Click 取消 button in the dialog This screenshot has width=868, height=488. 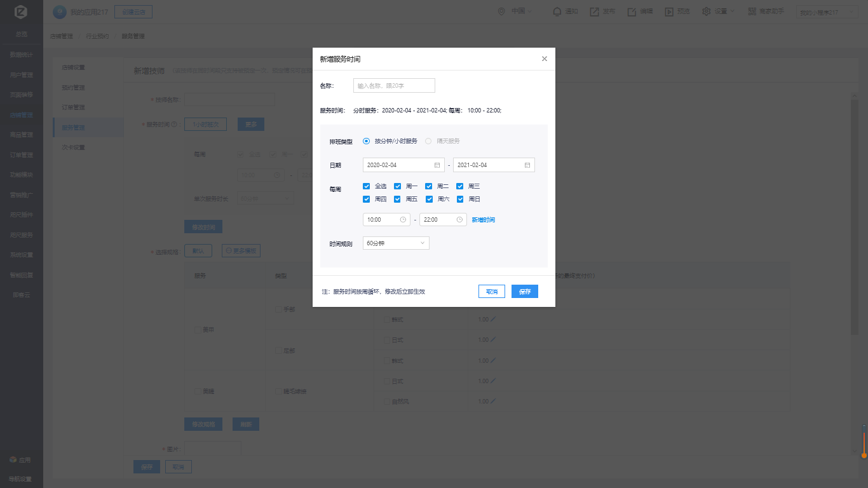point(492,291)
